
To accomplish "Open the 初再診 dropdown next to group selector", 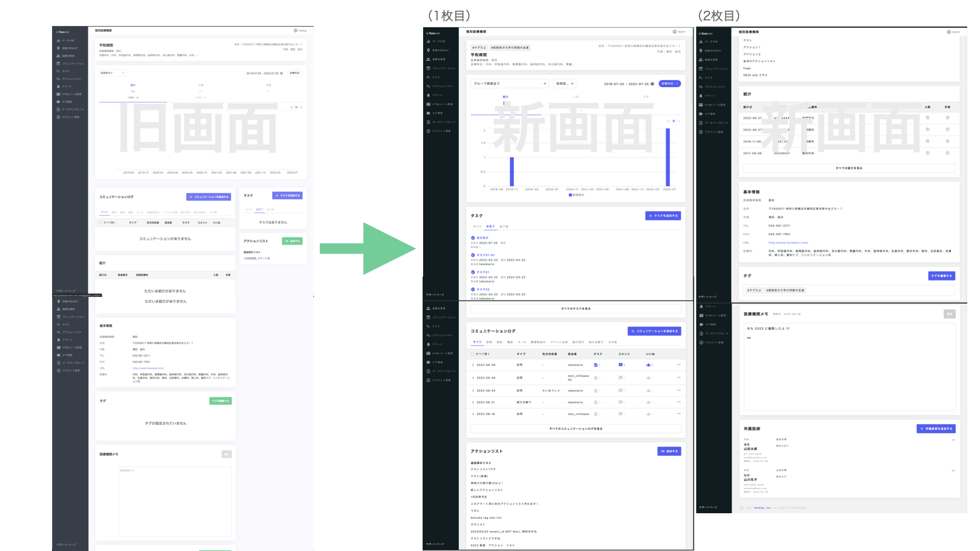I will [565, 84].
